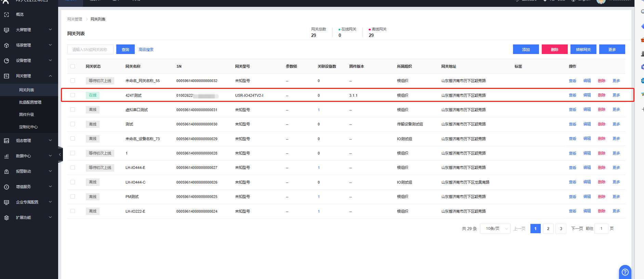This screenshot has height=279, width=644.
Task: Click the 组态管理 image icon
Action: pos(6,141)
